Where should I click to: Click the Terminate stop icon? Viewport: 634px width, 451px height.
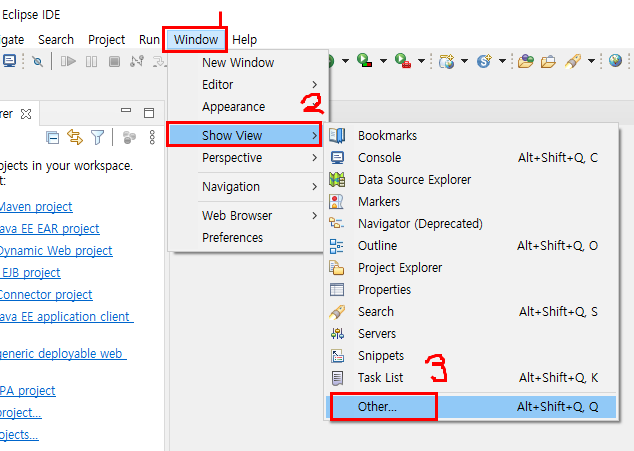114,61
